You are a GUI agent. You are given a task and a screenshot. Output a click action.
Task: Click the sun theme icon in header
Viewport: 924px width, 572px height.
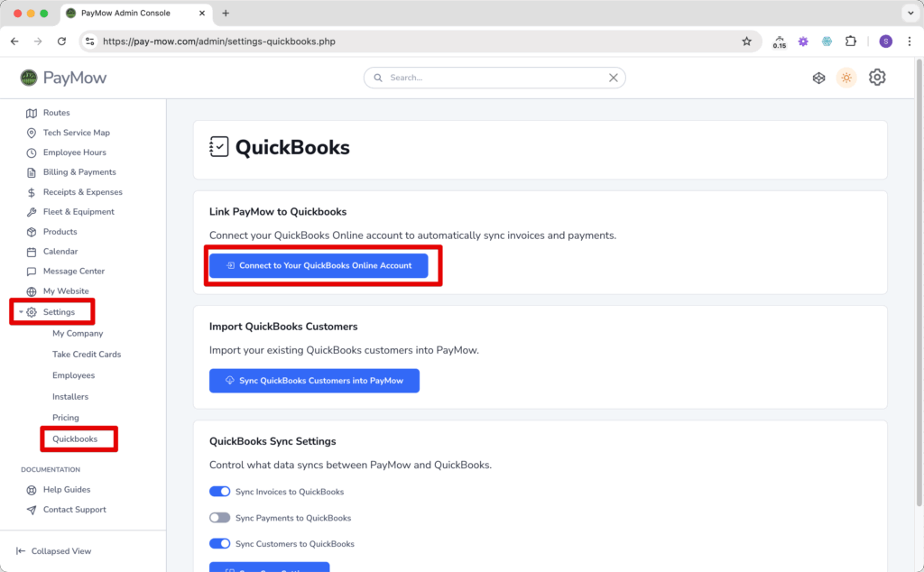(x=846, y=78)
